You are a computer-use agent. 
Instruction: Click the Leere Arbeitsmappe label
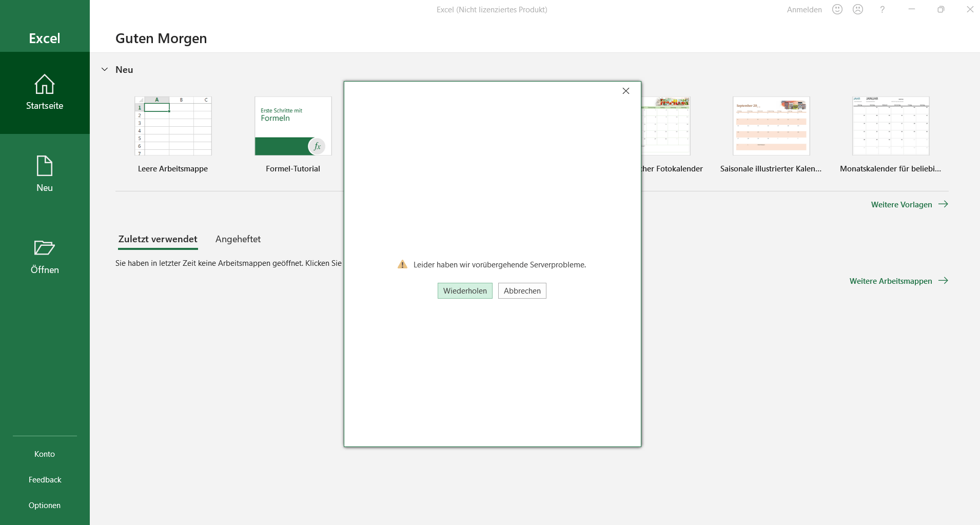click(173, 169)
